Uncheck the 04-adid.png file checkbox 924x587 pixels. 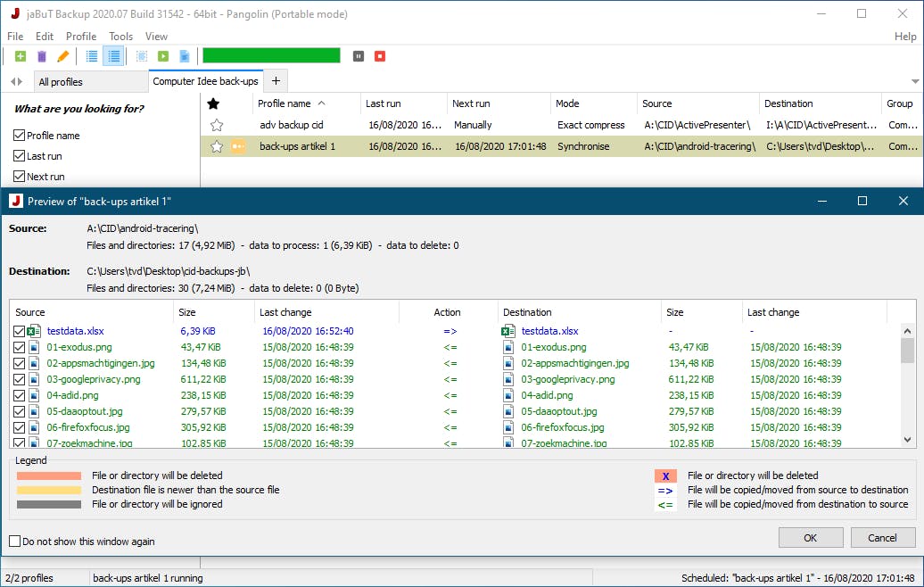pyautogui.click(x=19, y=395)
